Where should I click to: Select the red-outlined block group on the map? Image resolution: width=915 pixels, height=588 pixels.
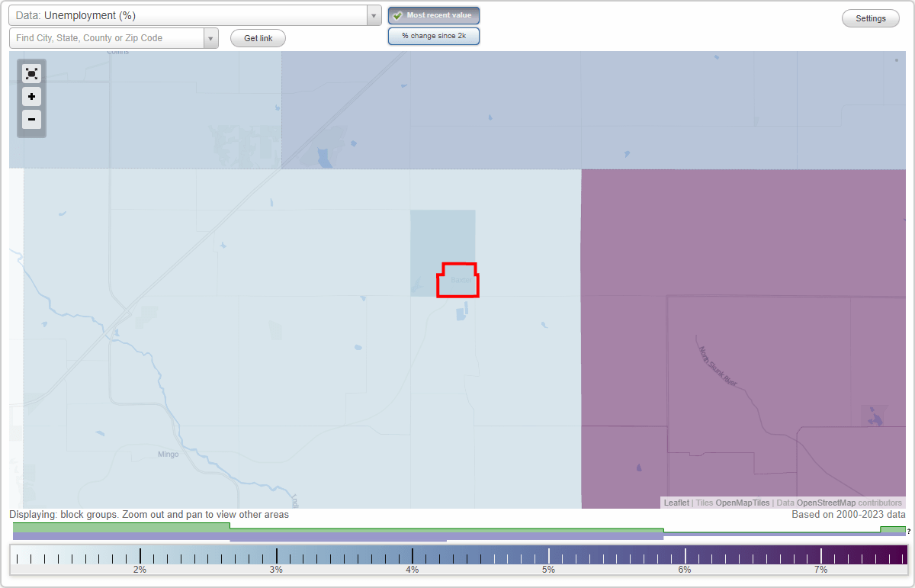pyautogui.click(x=457, y=280)
